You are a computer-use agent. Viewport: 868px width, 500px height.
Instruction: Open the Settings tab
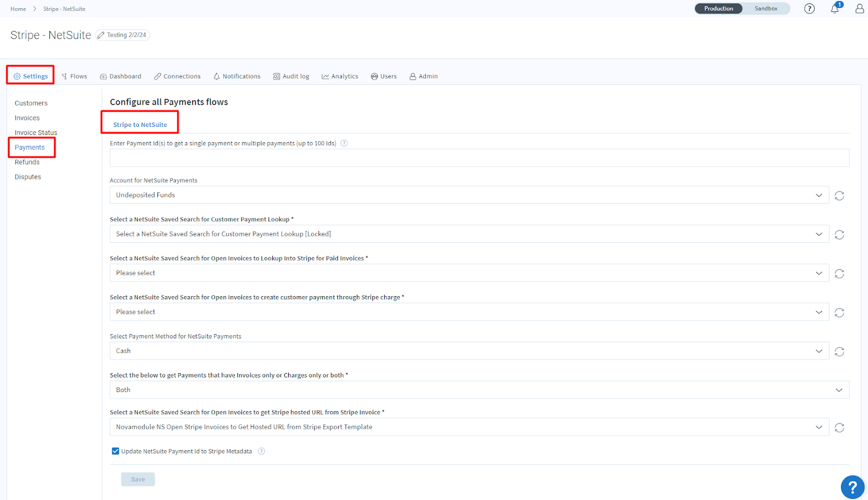click(30, 76)
